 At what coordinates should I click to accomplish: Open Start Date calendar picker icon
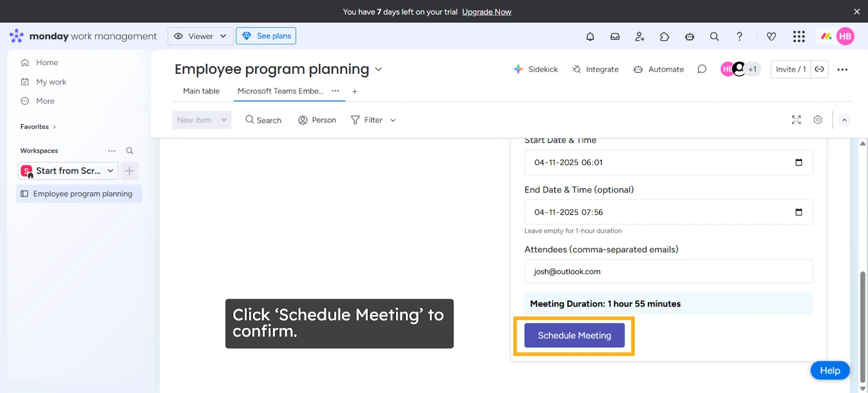[x=799, y=162]
